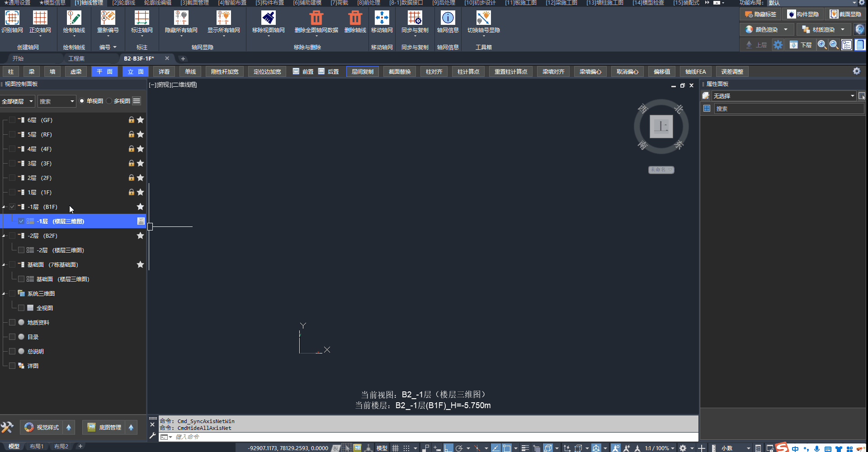Select the 正交轴网 orthogonal grid tool

(x=40, y=18)
